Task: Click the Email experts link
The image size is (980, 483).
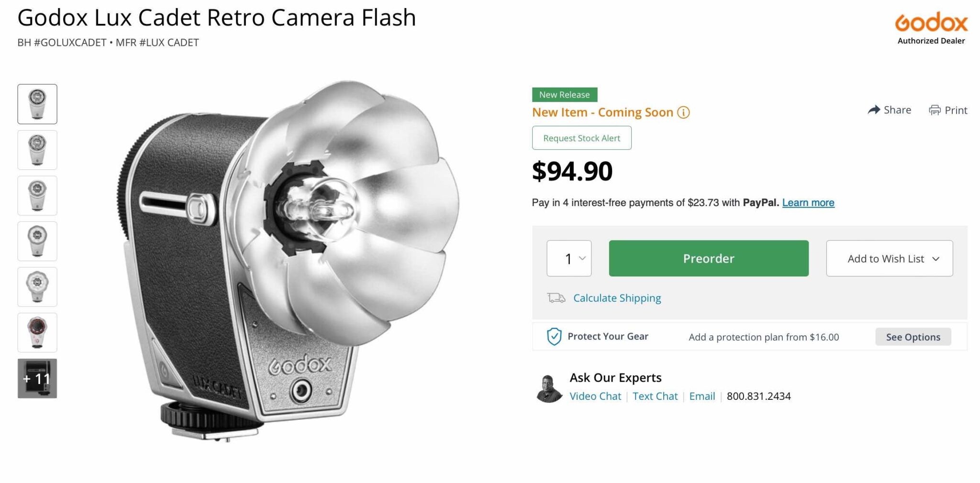Action: coord(702,396)
